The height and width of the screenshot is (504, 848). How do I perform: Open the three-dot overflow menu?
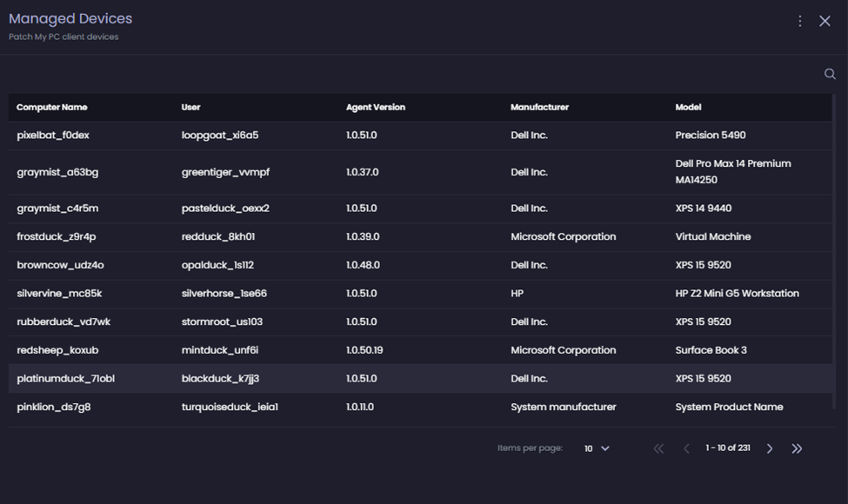tap(799, 20)
